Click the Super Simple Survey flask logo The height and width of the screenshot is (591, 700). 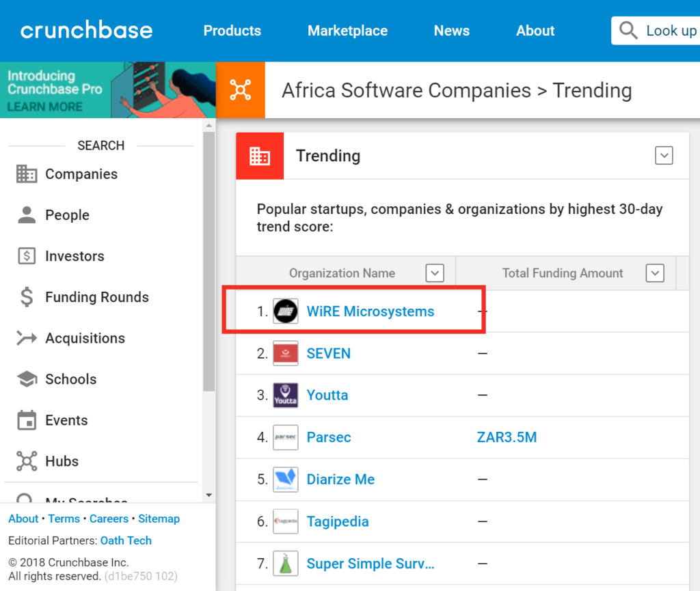[x=286, y=564]
